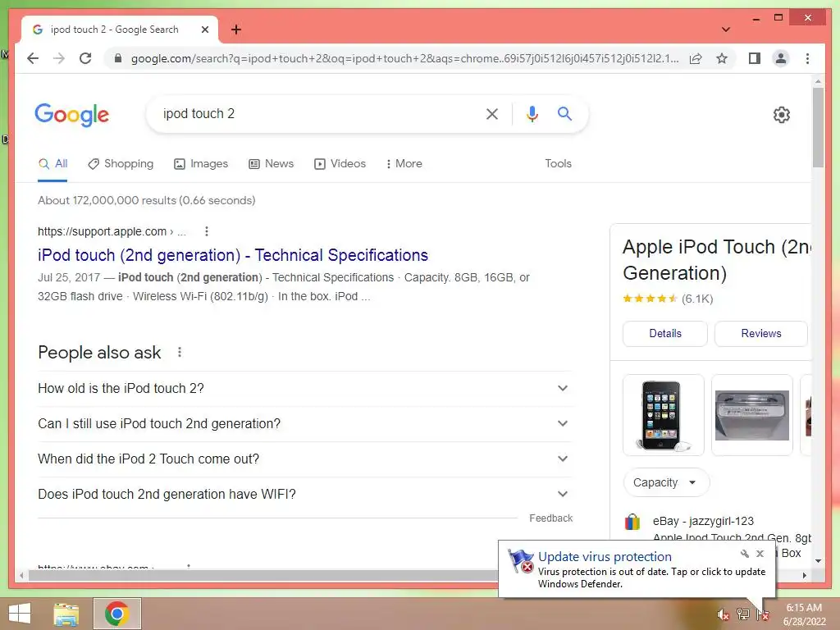Minimize the Chrome window
The width and height of the screenshot is (840, 630).
(756, 18)
